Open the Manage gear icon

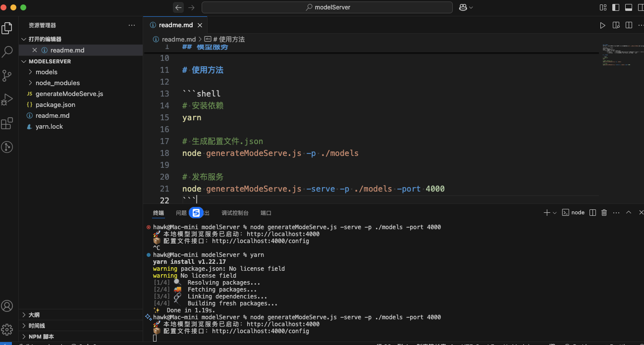(7, 329)
